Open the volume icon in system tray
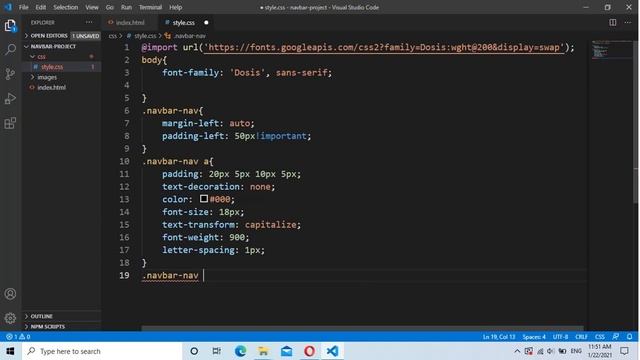 point(551,351)
